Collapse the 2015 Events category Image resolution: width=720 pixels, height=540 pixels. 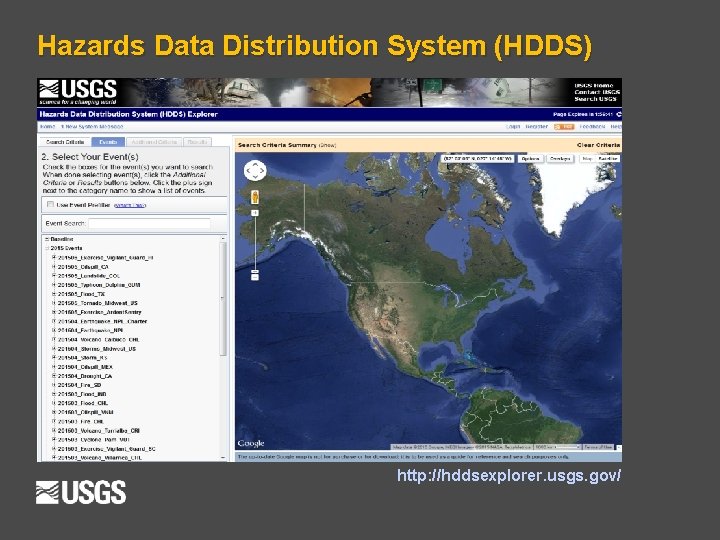tap(47, 248)
